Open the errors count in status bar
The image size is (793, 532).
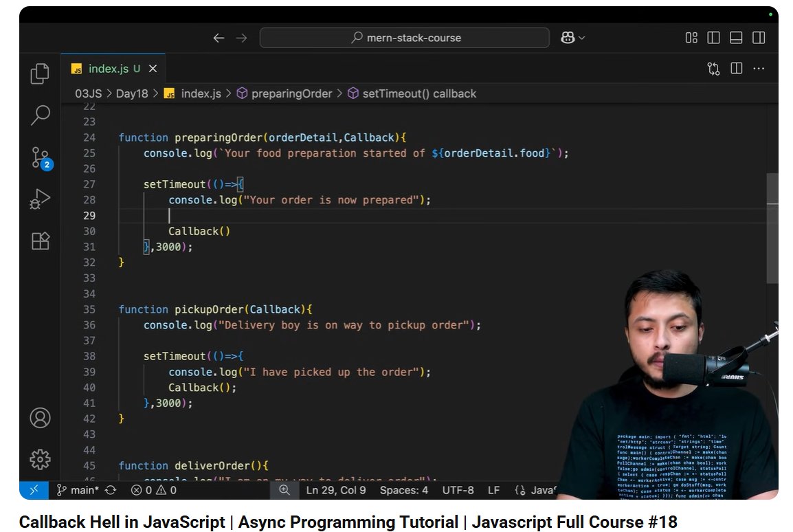tap(142, 490)
